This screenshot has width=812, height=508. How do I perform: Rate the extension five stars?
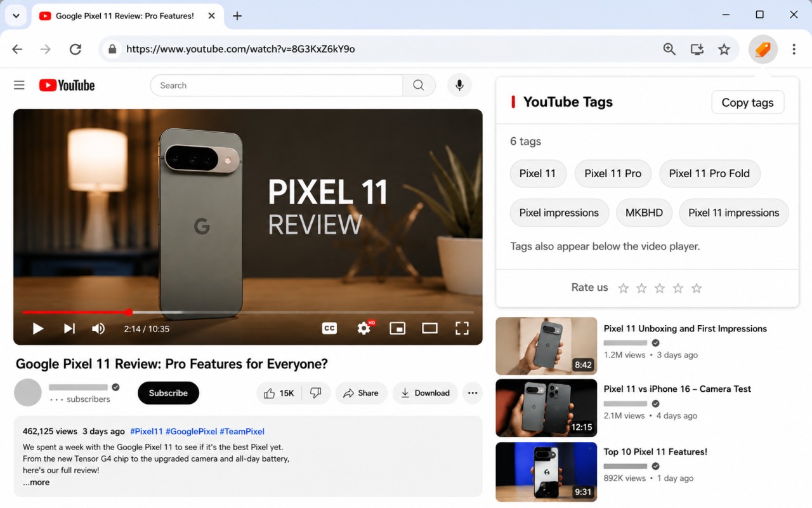point(697,288)
